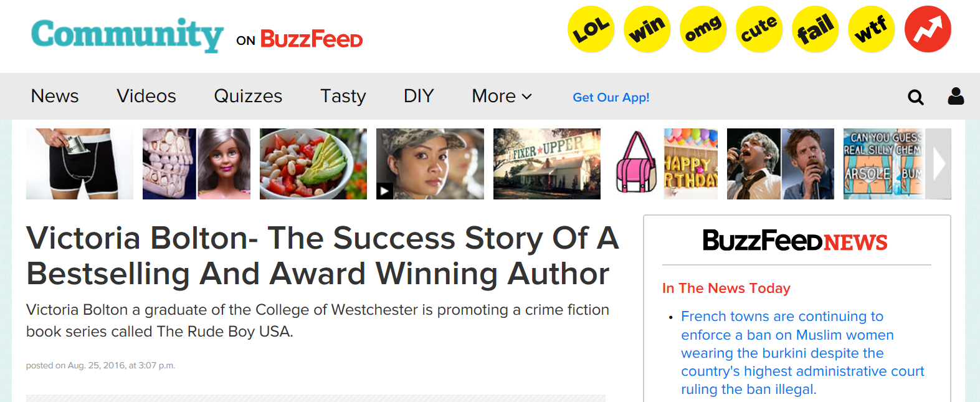Click the Get Our App link
Viewport: 980px width, 402px height.
611,97
